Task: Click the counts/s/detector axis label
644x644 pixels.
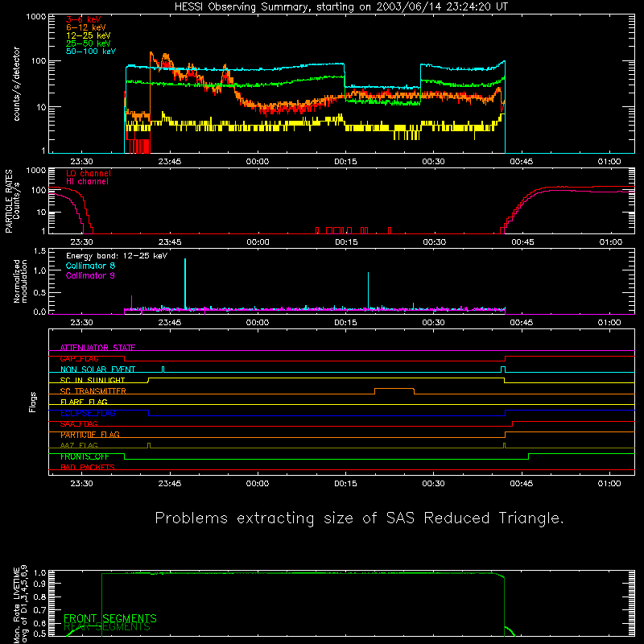Action: [16, 84]
